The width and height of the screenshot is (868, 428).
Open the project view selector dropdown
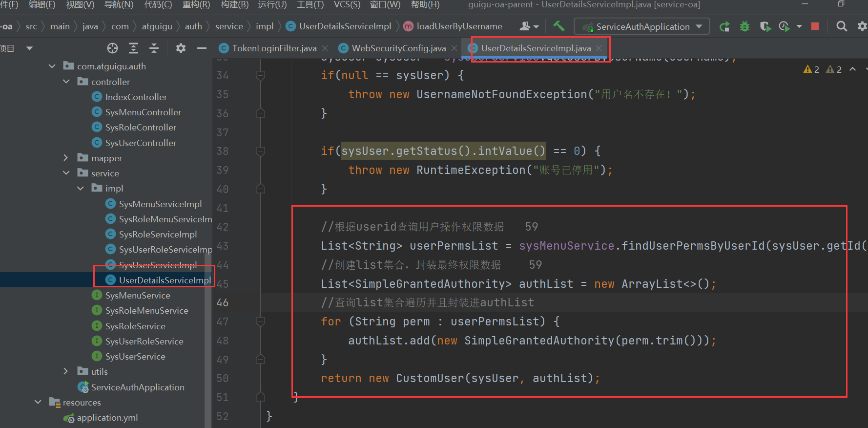click(29, 48)
